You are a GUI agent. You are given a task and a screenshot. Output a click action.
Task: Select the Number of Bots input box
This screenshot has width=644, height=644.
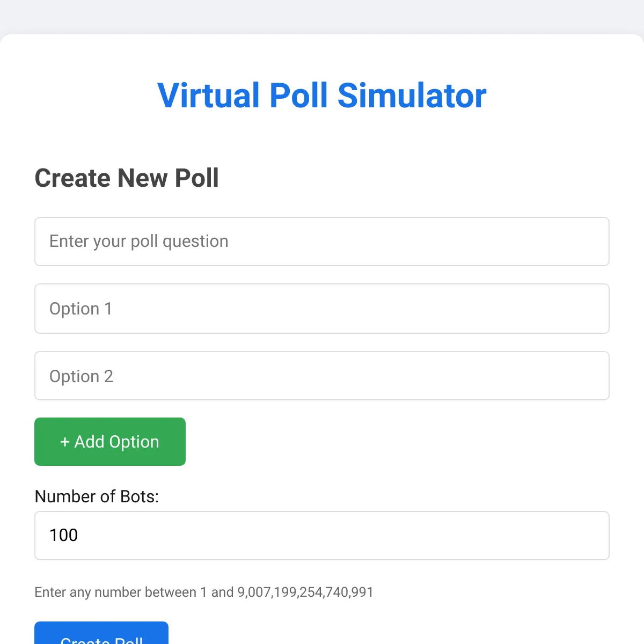[322, 536]
